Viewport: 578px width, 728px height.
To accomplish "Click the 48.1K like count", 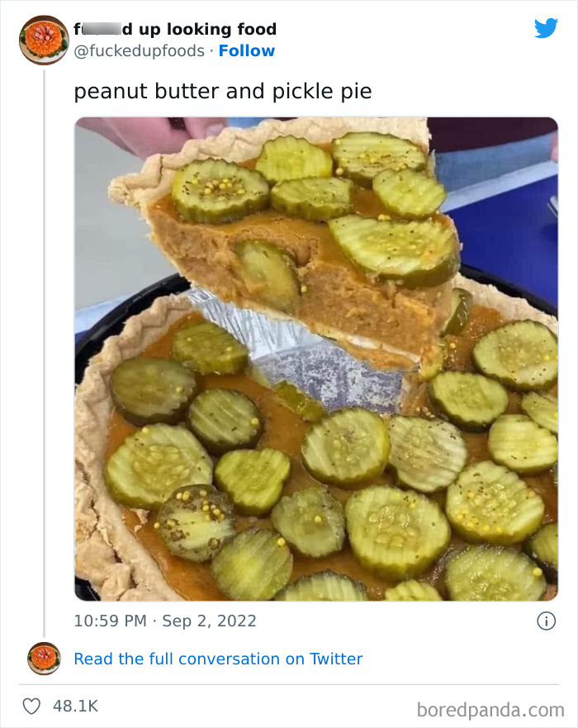I will (x=75, y=707).
